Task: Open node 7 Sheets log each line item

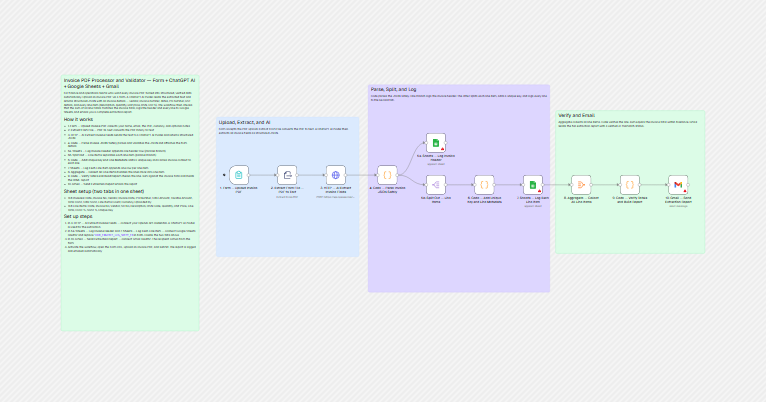Action: tap(532, 185)
